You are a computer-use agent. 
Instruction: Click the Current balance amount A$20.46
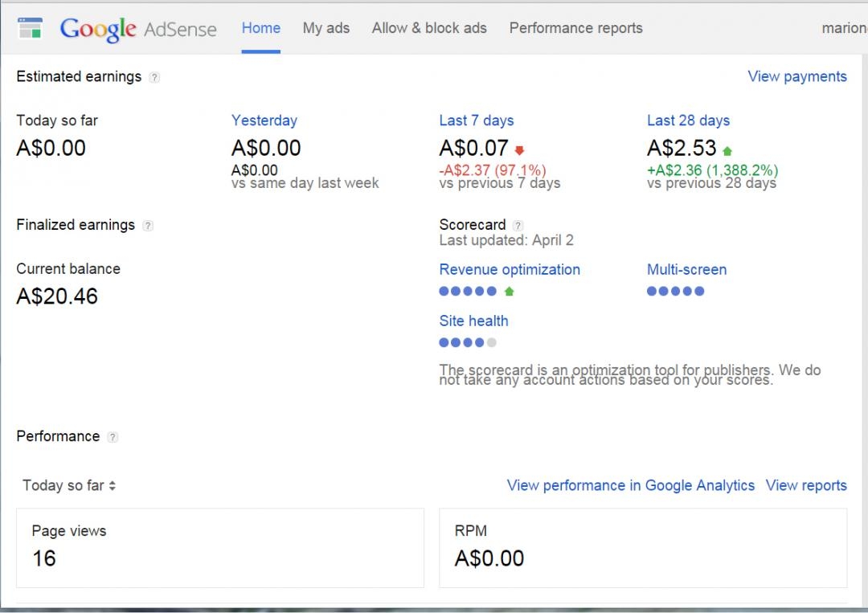tap(57, 296)
